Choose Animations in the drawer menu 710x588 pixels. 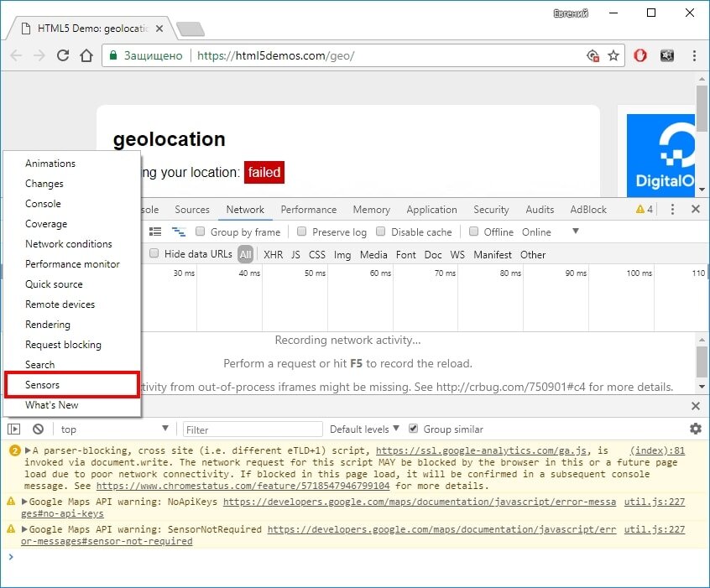click(x=72, y=164)
